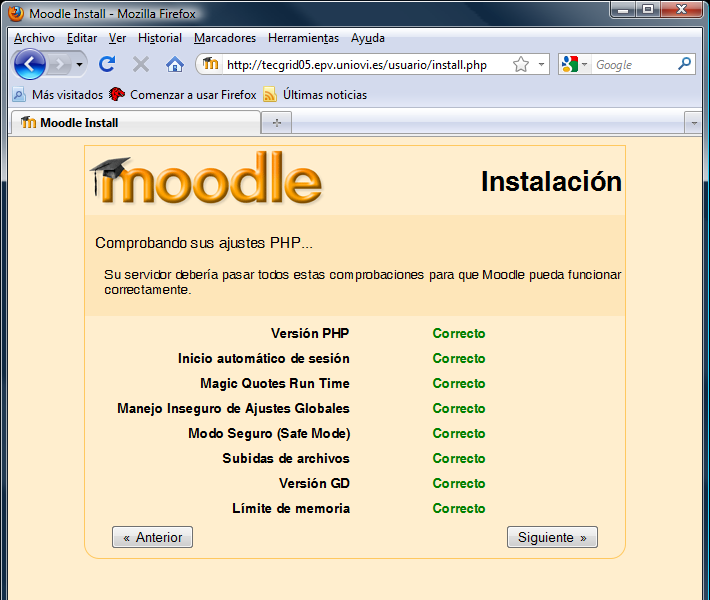710x600 pixels.
Task: Open Comenzar a usar Firefox bookmark
Action: [x=183, y=95]
